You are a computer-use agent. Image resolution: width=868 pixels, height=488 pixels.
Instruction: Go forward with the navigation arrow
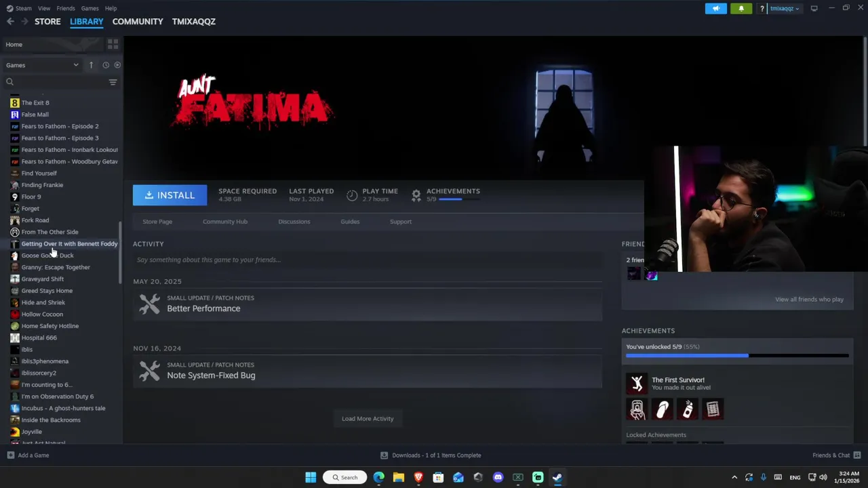click(x=24, y=22)
